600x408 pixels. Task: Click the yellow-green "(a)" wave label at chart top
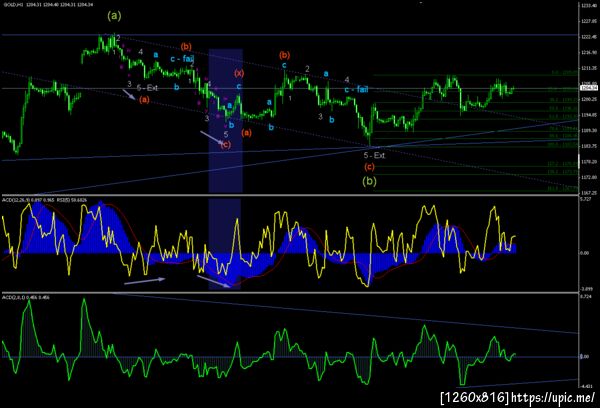(114, 16)
